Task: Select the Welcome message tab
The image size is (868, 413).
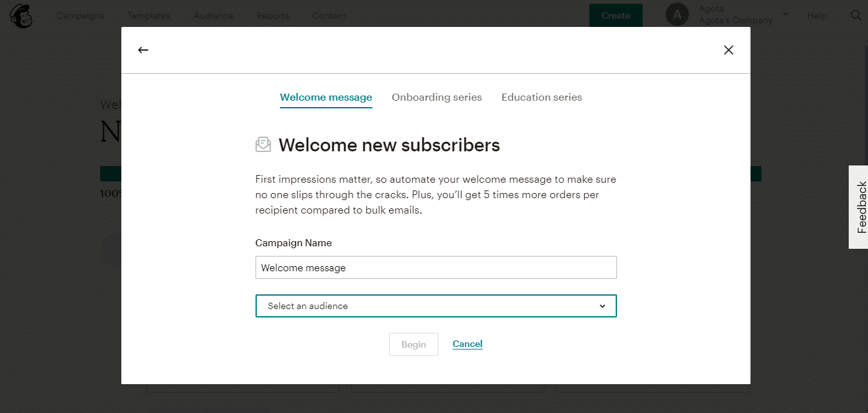Action: pyautogui.click(x=325, y=97)
